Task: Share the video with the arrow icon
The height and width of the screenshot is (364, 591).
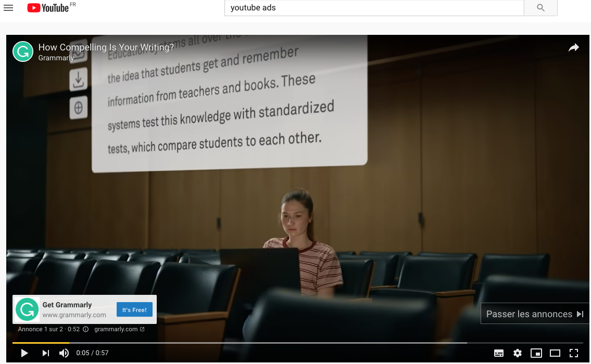Action: 574,47
